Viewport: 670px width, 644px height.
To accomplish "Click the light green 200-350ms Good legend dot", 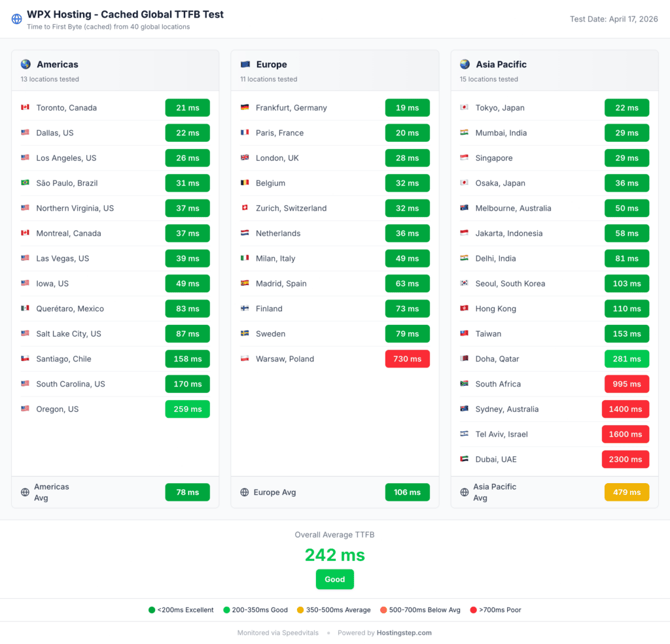I will (x=226, y=610).
